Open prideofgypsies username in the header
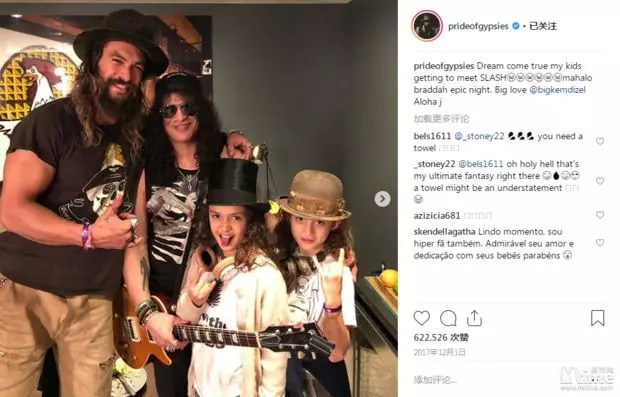This screenshot has height=397, width=620. click(478, 26)
